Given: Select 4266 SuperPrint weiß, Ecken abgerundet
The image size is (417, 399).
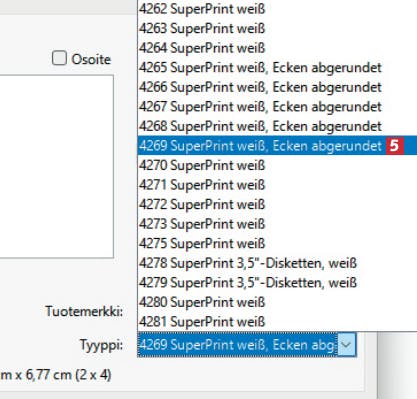Looking at the screenshot, I should click(277, 87).
